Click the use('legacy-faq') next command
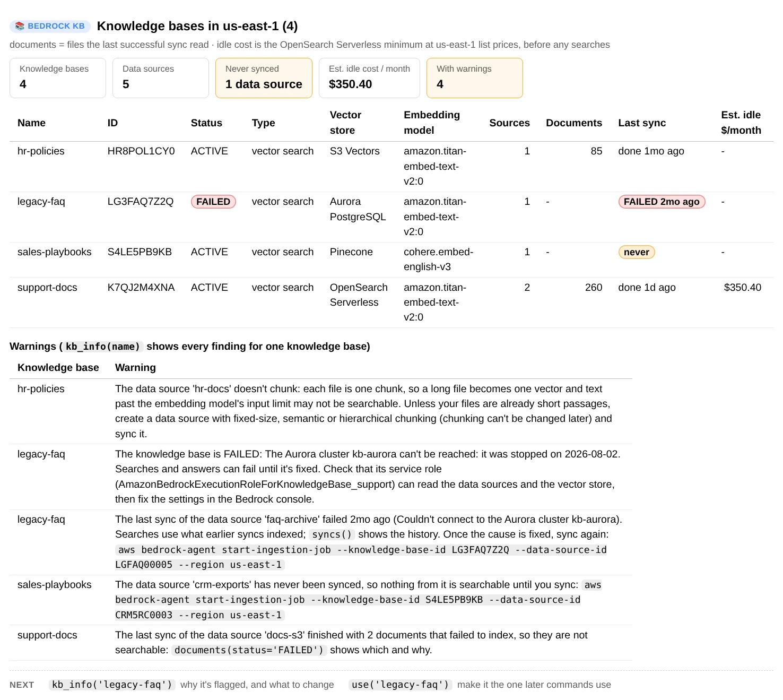 tap(400, 685)
